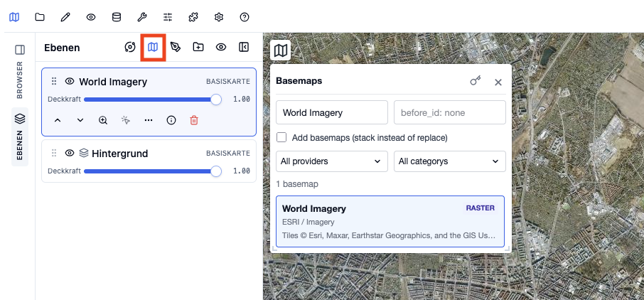Enable Add basemaps stack checkbox

click(281, 137)
